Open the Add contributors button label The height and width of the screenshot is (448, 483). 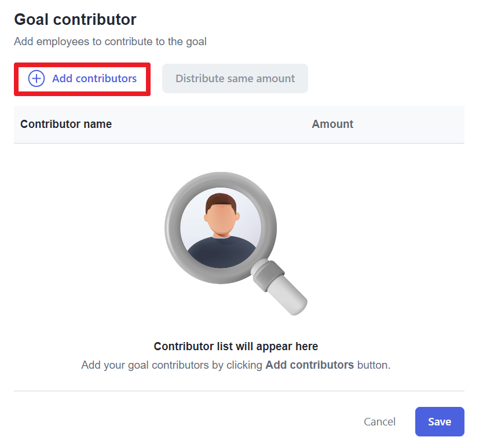(x=94, y=79)
